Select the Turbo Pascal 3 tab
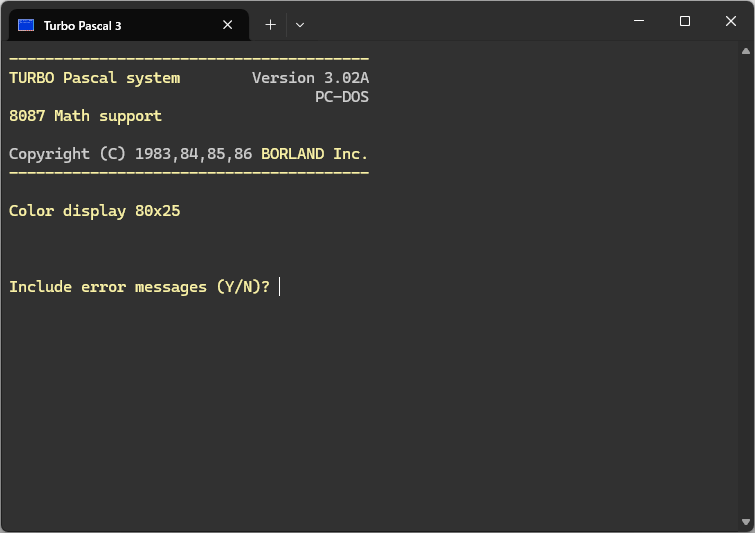The image size is (755, 533). click(129, 25)
